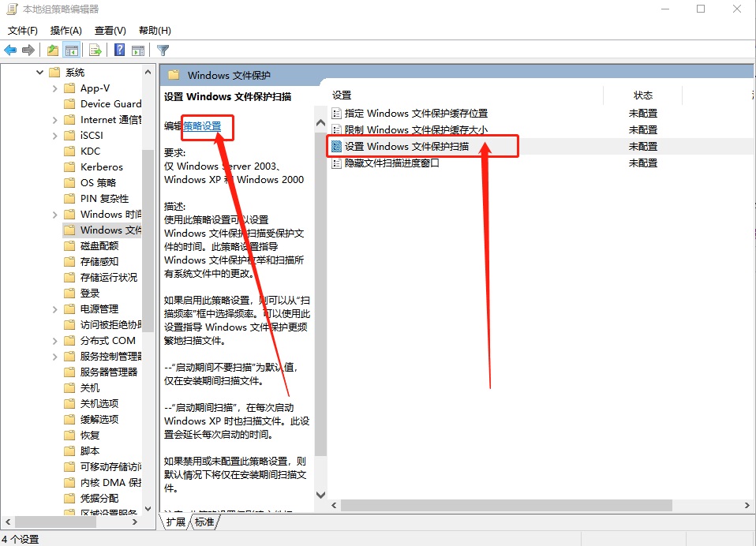The height and width of the screenshot is (546, 756).
Task: Click the 限制 Windows 文件保护缓存大小 policy icon
Action: (336, 130)
